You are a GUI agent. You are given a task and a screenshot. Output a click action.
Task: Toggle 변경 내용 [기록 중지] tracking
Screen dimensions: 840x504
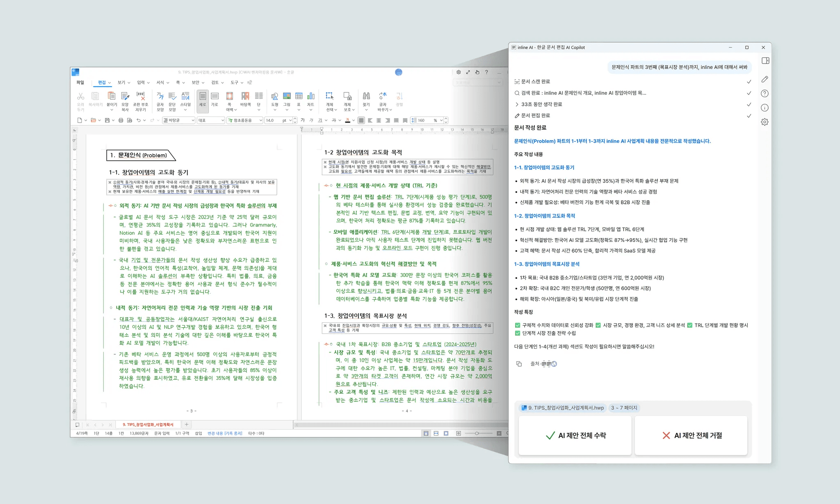click(225, 433)
